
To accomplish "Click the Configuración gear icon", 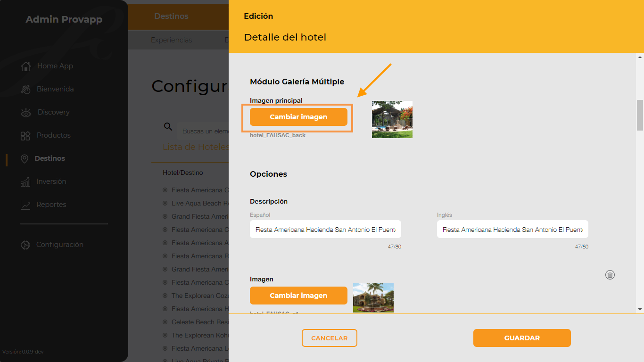I will click(x=25, y=245).
